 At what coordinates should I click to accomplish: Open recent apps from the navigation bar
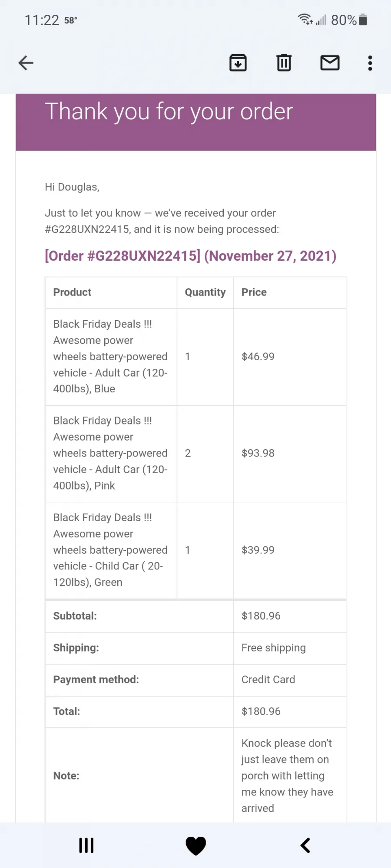(x=86, y=845)
